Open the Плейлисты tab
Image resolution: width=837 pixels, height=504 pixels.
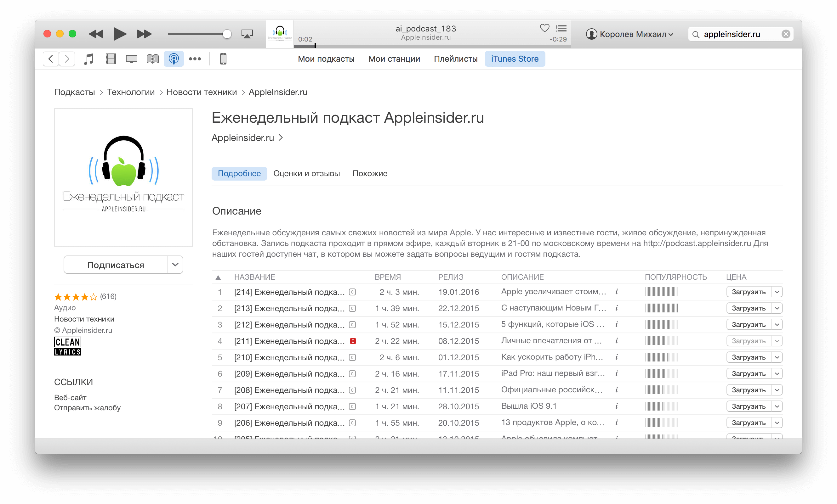coord(456,59)
